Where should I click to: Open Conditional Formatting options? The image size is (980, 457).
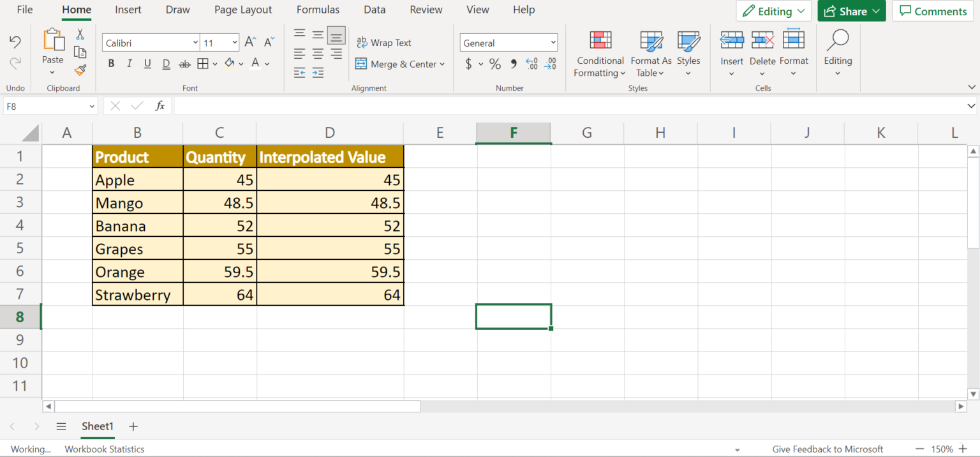(598, 54)
